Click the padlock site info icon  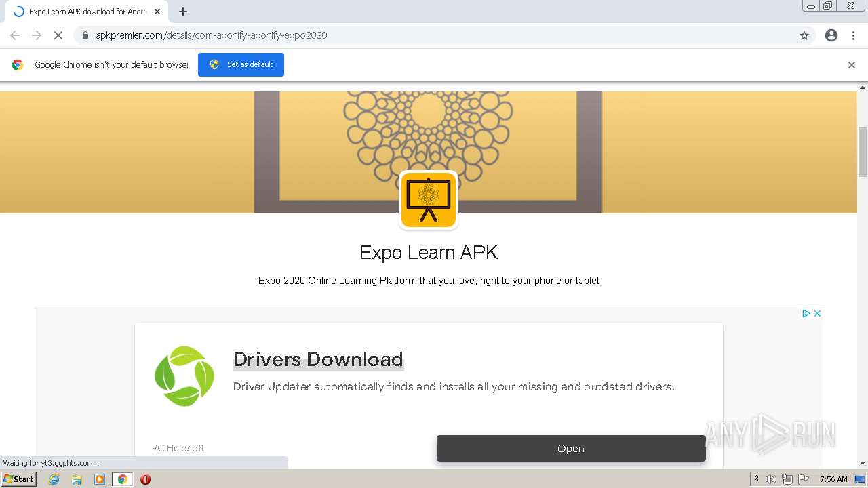(85, 35)
